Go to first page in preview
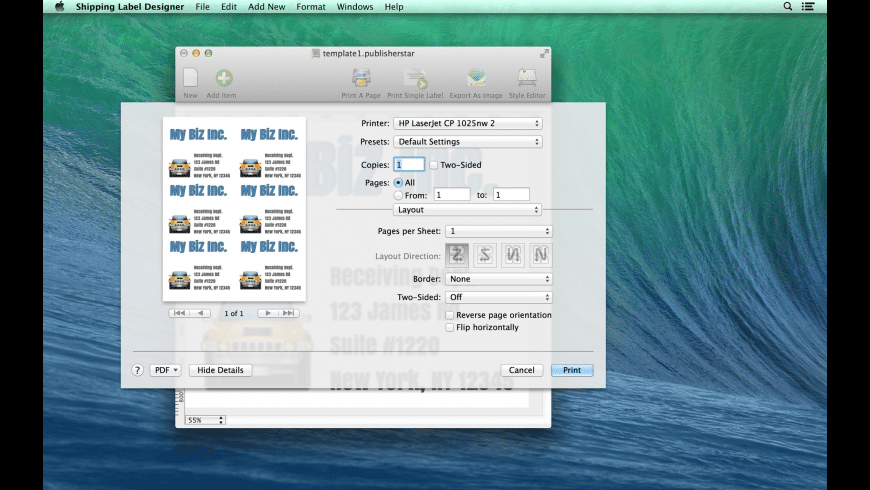 pyautogui.click(x=179, y=313)
